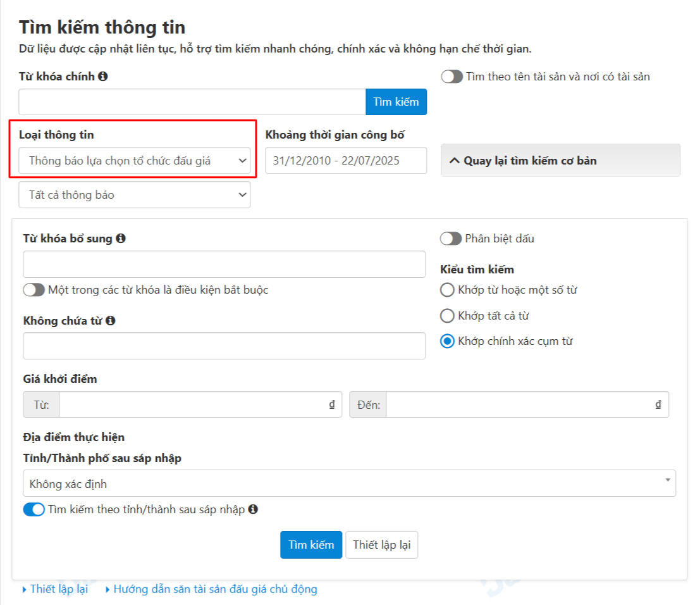Enable Phân biệt dấu switch
The height and width of the screenshot is (605, 700).
click(x=451, y=238)
